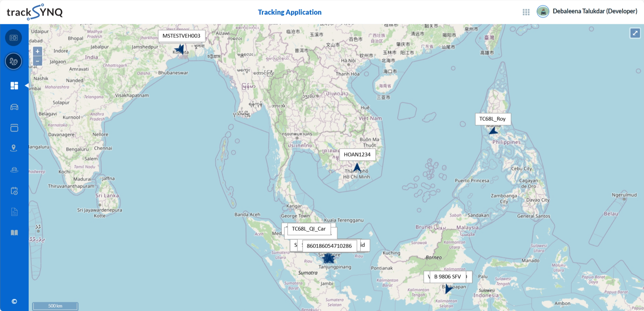Click the B 9806 SFV vehicle label
The image size is (644, 311).
(x=448, y=277)
